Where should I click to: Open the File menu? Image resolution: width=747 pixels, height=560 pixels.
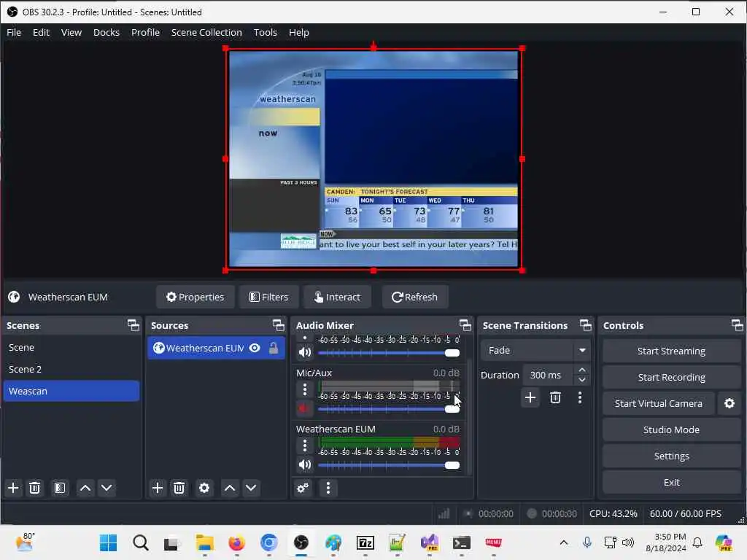pyautogui.click(x=14, y=32)
